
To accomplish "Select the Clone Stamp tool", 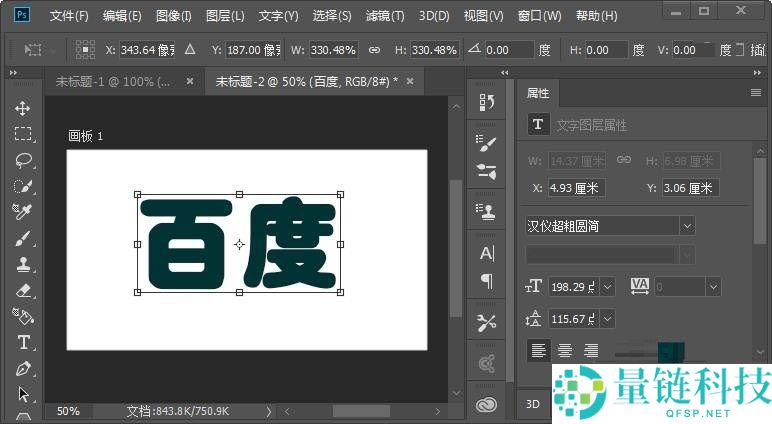I will pyautogui.click(x=22, y=265).
